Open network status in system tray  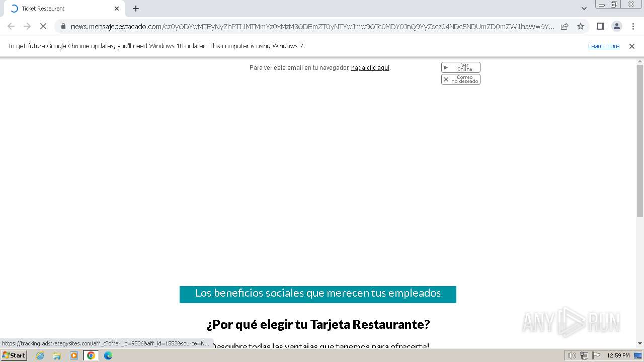point(584,355)
